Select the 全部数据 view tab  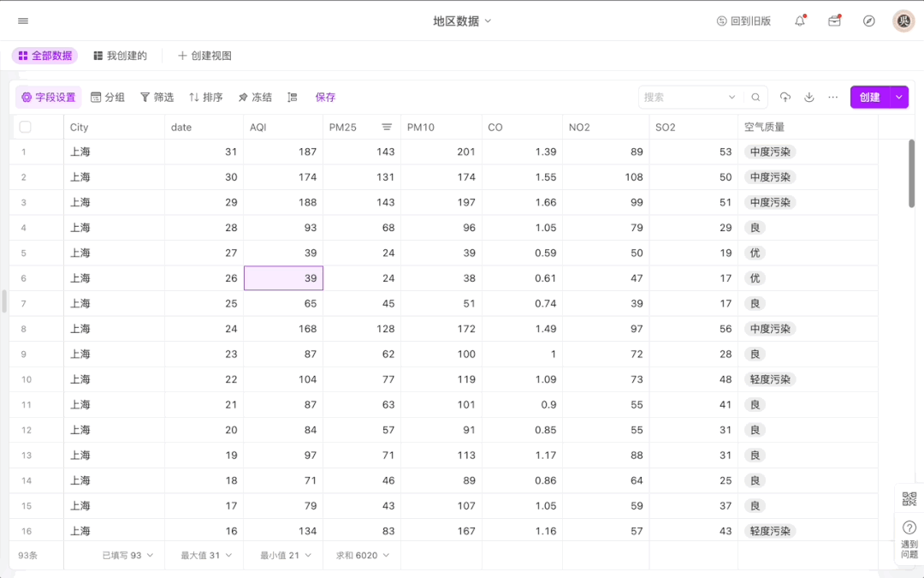44,56
